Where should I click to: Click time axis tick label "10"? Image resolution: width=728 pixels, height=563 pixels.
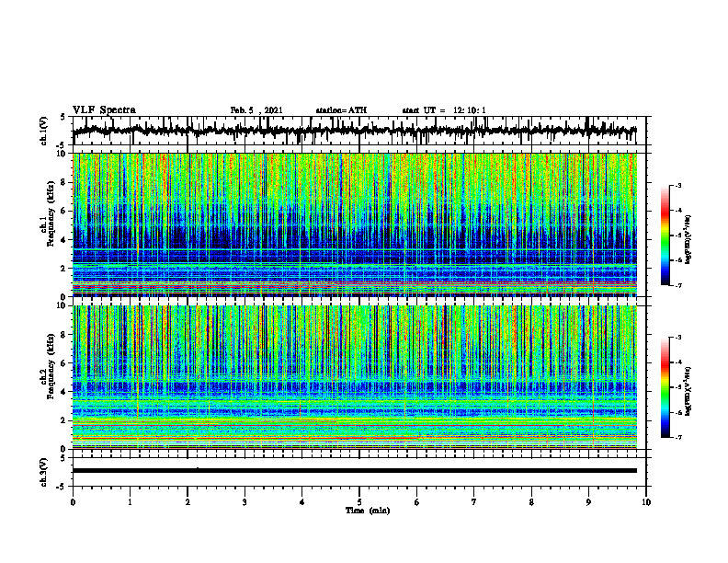coord(646,502)
